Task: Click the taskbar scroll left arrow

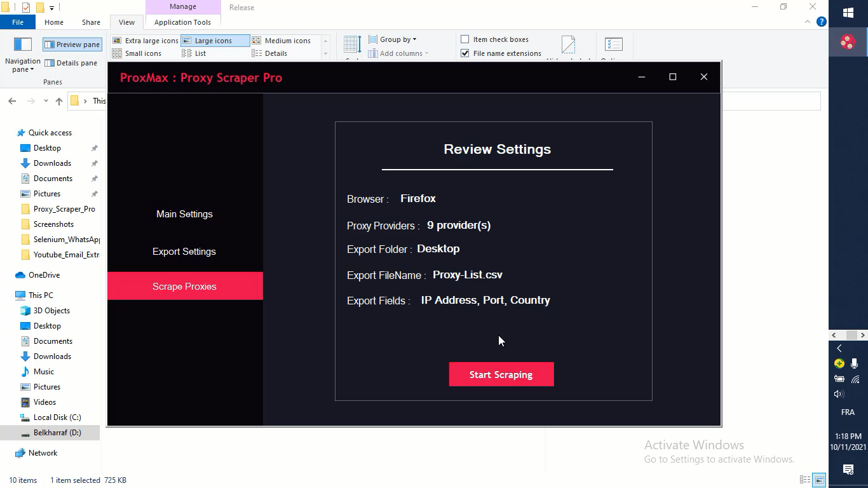Action: [x=834, y=335]
